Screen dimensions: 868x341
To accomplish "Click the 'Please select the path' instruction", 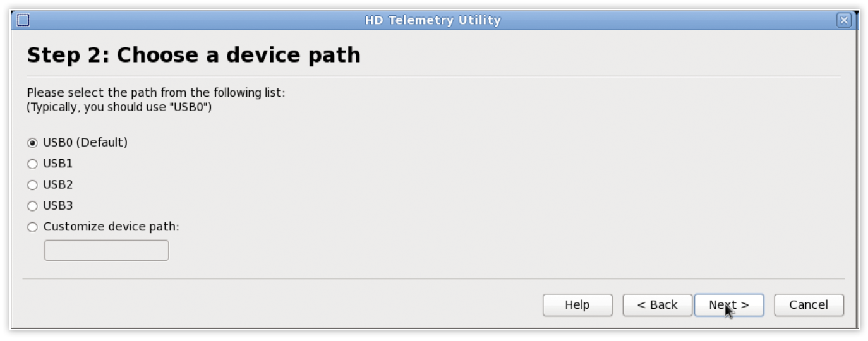I will tap(156, 93).
